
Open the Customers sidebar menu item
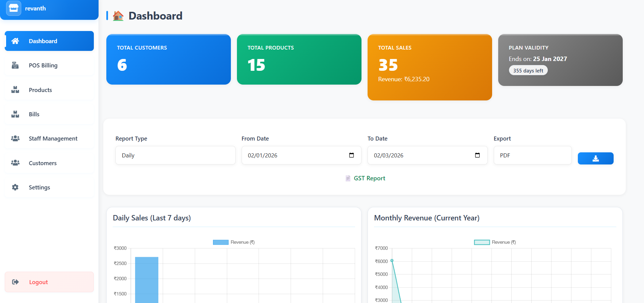[x=43, y=163]
